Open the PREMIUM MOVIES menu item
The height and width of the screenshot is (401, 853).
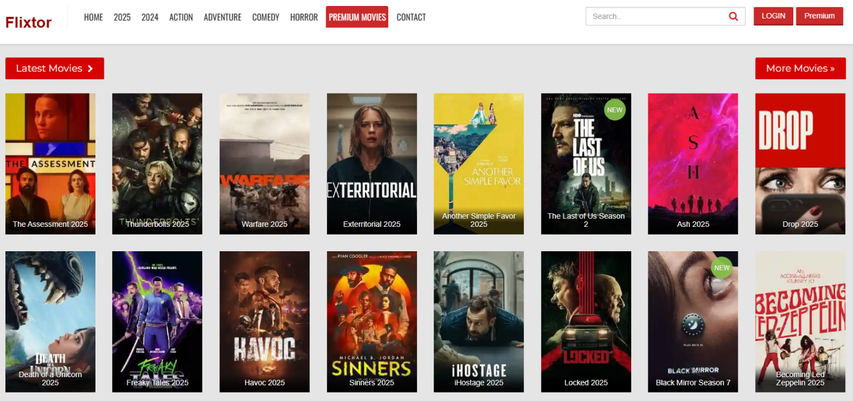click(x=357, y=17)
